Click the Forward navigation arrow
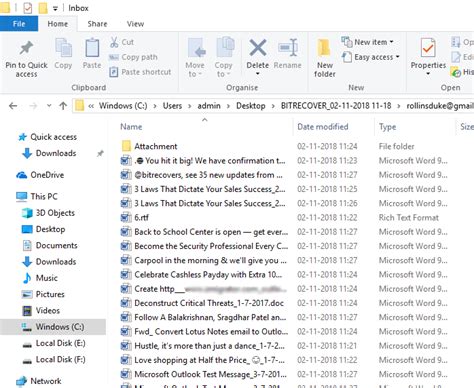The height and width of the screenshot is (388, 474). click(x=33, y=106)
